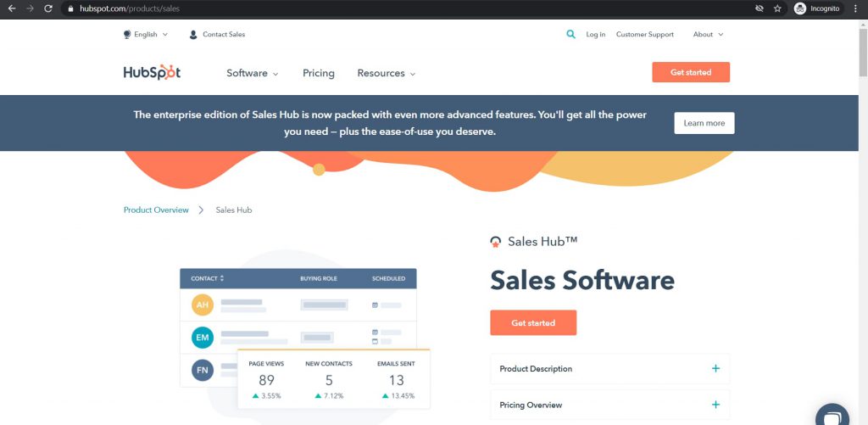868x425 pixels.
Task: Open the English language dropdown
Action: tap(146, 35)
